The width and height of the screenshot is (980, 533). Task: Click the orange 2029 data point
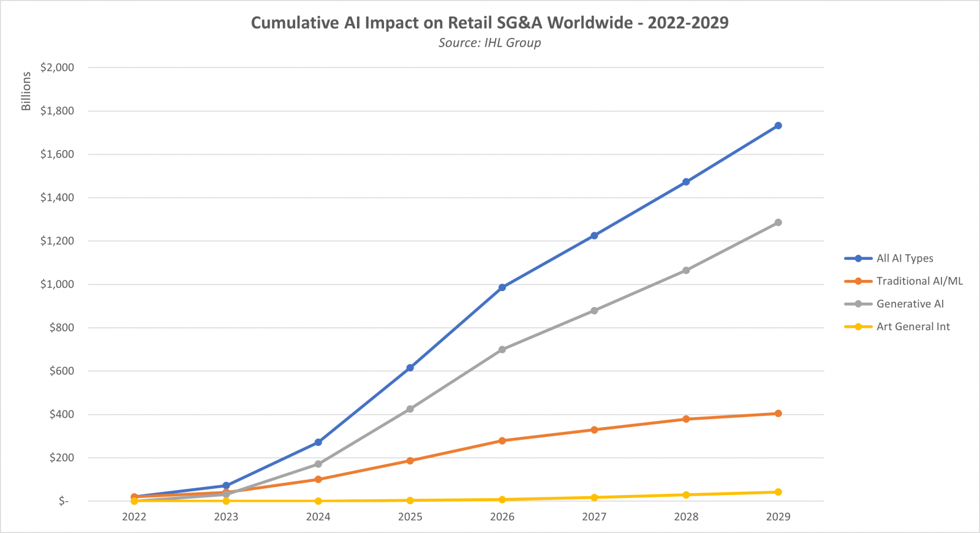[778, 414]
